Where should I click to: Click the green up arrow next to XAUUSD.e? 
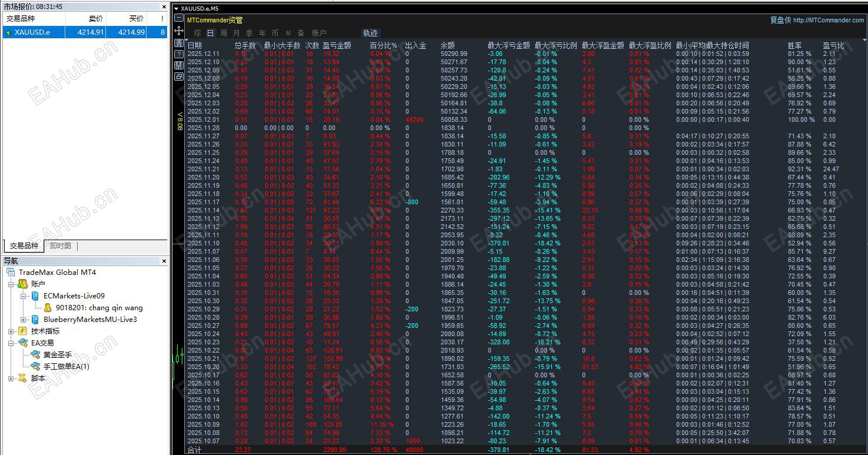(8, 33)
